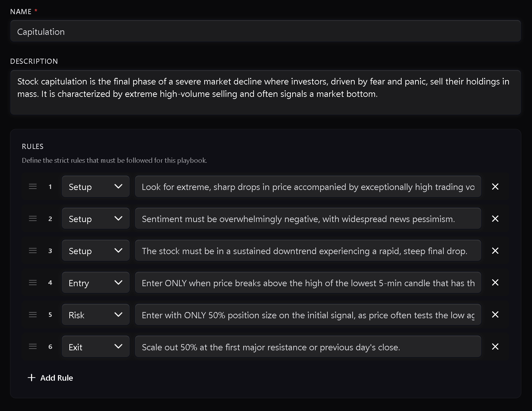Delete the Entry rule with X
532x411 pixels.
coord(495,282)
